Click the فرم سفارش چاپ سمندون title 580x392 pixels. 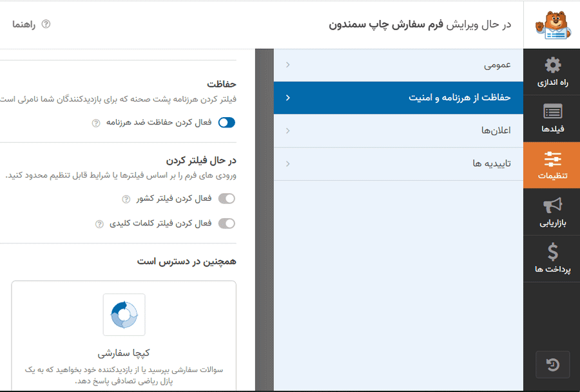click(386, 24)
